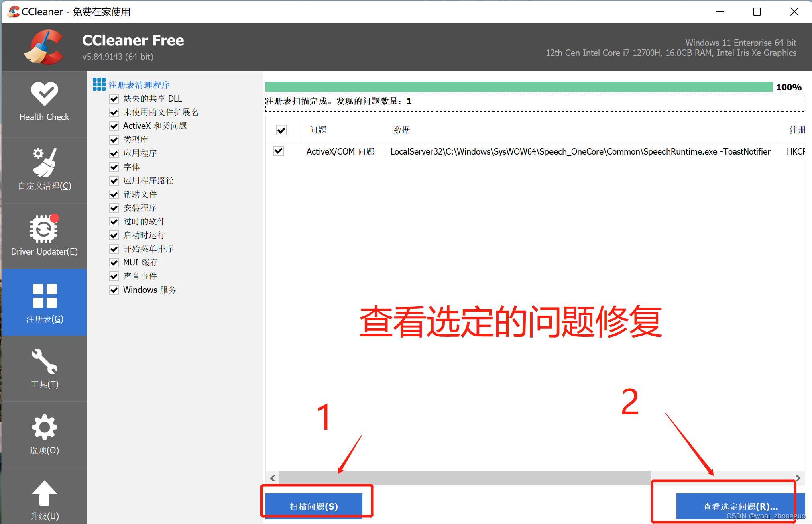This screenshot has height=524, width=812.
Task: Toggle the 字体 checkbox
Action: pyautogui.click(x=114, y=167)
